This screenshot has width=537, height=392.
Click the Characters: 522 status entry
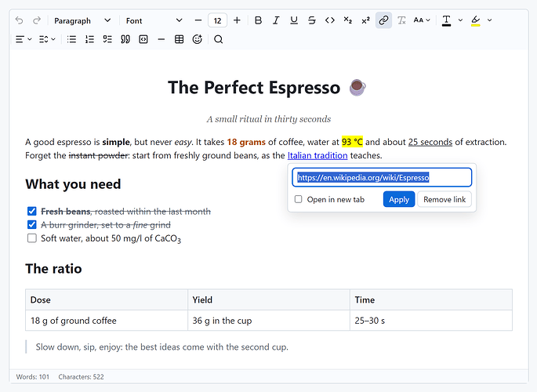[x=81, y=377]
